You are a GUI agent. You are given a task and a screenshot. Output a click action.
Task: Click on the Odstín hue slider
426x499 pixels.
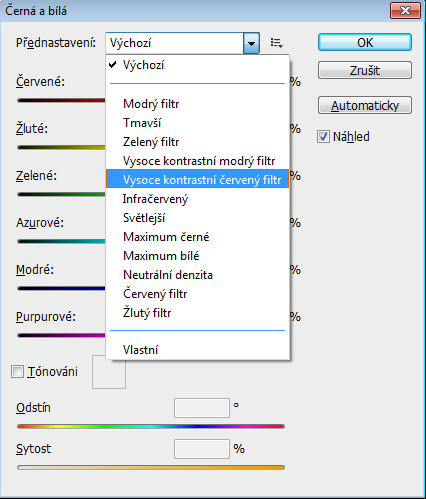tap(151, 426)
